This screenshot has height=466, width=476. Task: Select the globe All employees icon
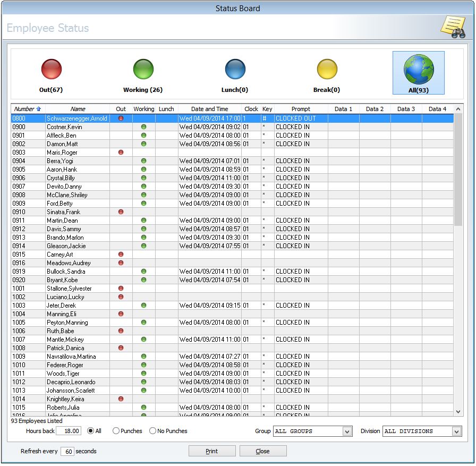coord(418,70)
